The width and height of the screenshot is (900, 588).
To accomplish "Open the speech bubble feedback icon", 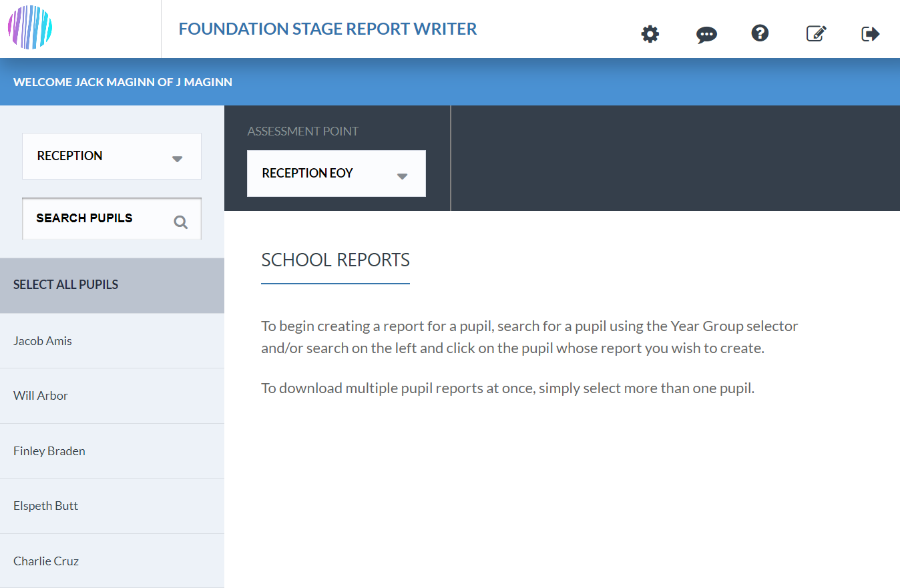I will 706,35.
